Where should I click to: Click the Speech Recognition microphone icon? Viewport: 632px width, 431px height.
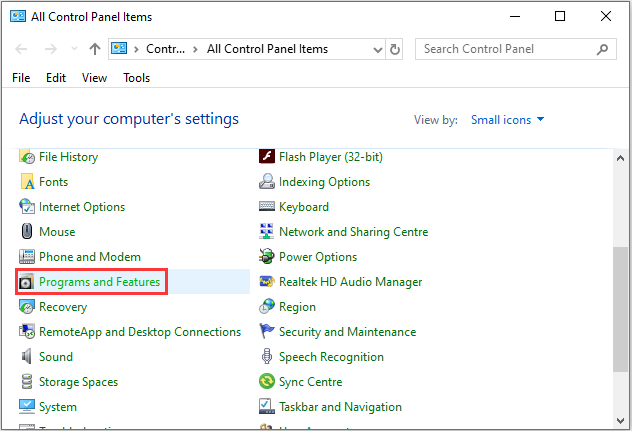(267, 357)
